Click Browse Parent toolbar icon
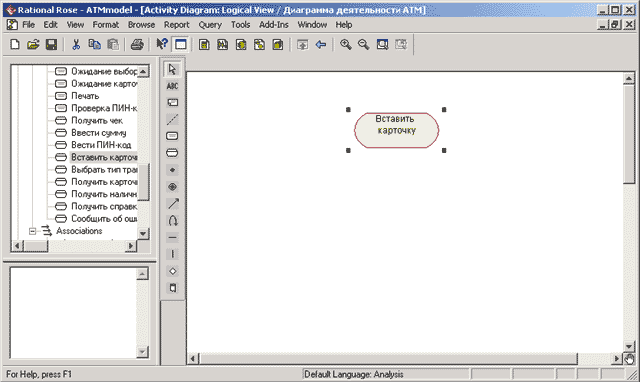This screenshot has height=382, width=640. click(x=302, y=44)
